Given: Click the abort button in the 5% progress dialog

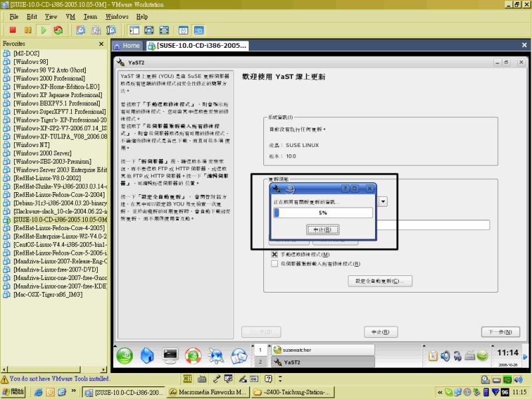Looking at the screenshot, I should [x=323, y=229].
